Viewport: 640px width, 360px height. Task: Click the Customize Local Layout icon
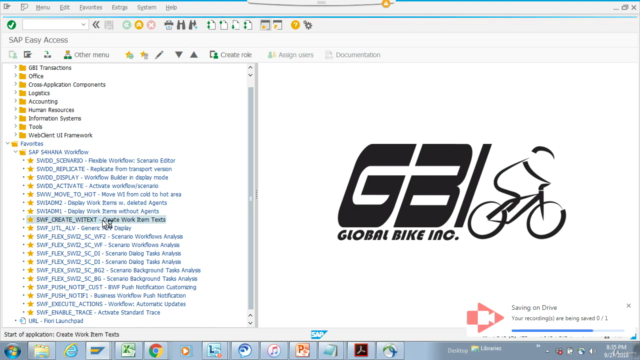coord(308,25)
